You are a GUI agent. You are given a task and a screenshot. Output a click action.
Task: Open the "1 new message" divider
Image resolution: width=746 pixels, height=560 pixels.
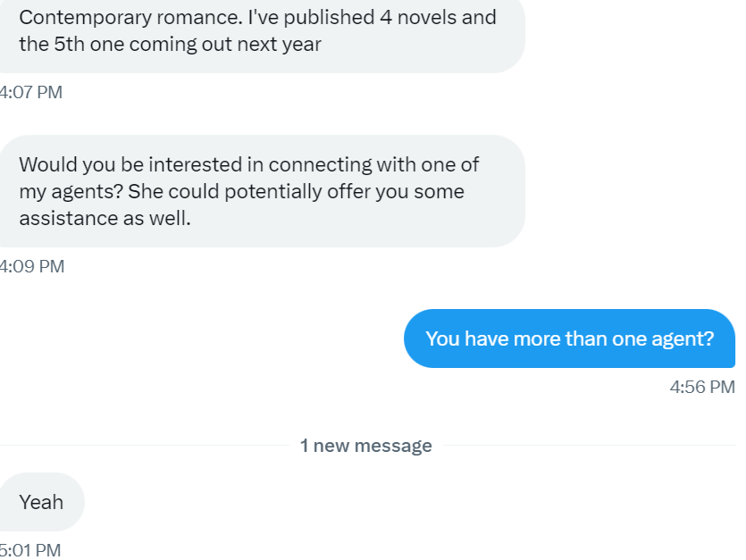tap(366, 445)
